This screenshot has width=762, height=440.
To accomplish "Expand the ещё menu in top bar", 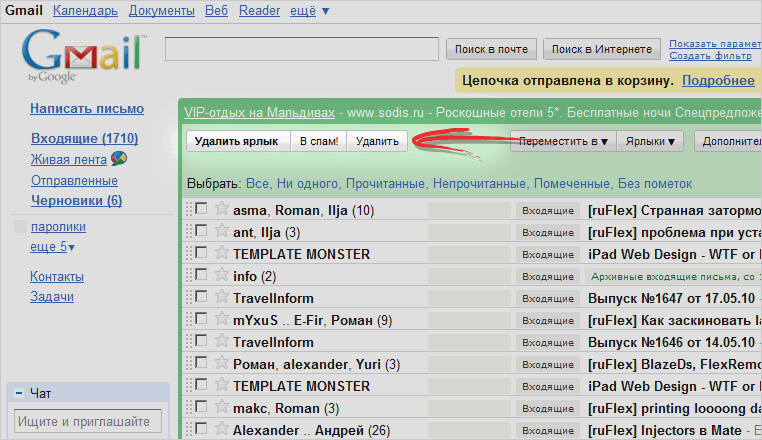I will tap(310, 11).
